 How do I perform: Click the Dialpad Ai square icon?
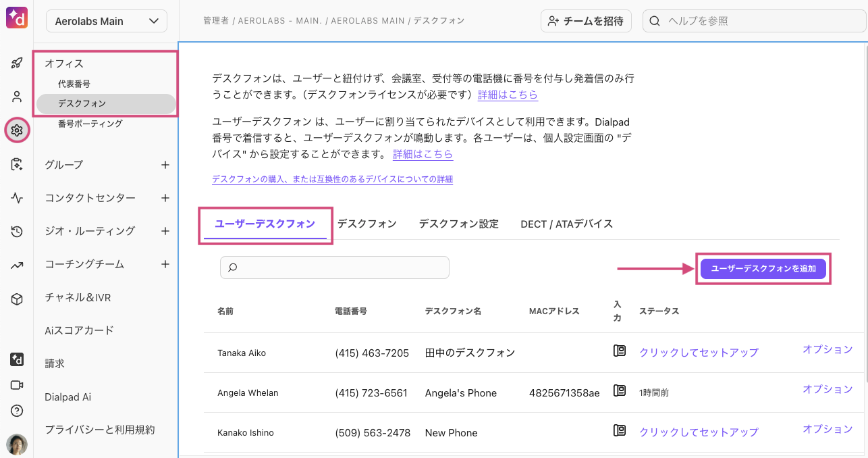click(x=17, y=359)
